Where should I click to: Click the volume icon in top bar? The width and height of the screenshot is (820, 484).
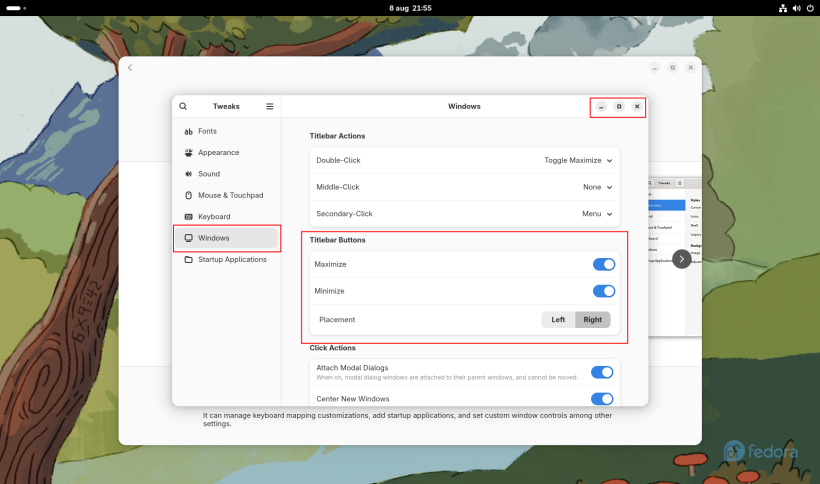tap(796, 8)
